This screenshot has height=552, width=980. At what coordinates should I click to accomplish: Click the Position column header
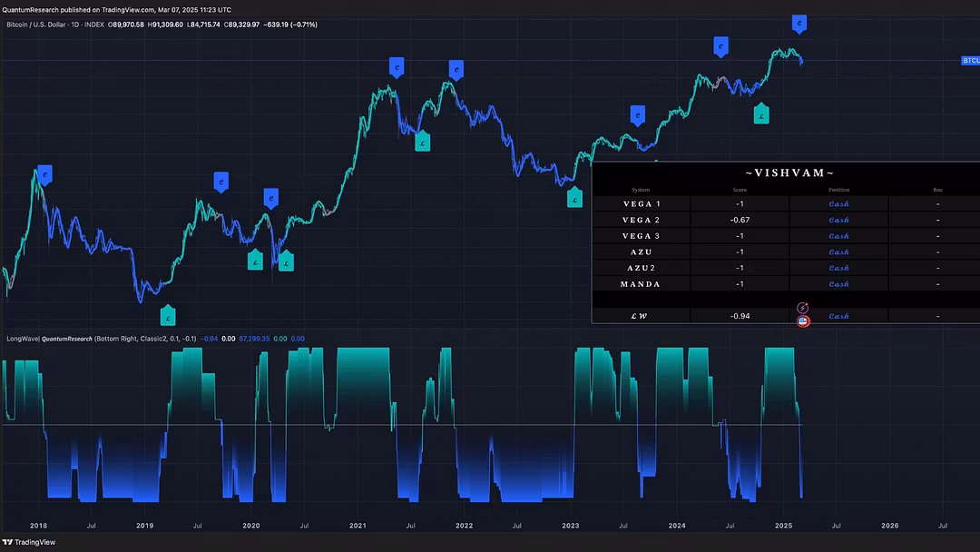coord(838,190)
